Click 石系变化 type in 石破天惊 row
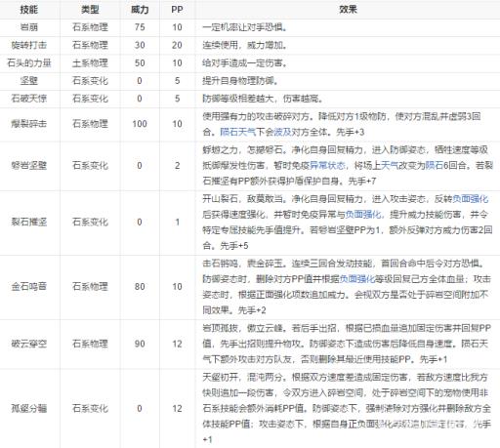Viewport: 500px width, 448px height. [x=90, y=99]
